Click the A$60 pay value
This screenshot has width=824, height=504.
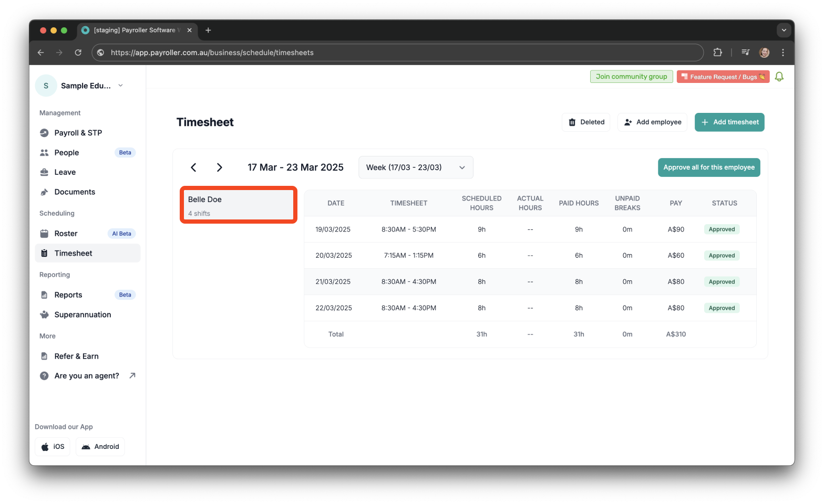pos(676,256)
